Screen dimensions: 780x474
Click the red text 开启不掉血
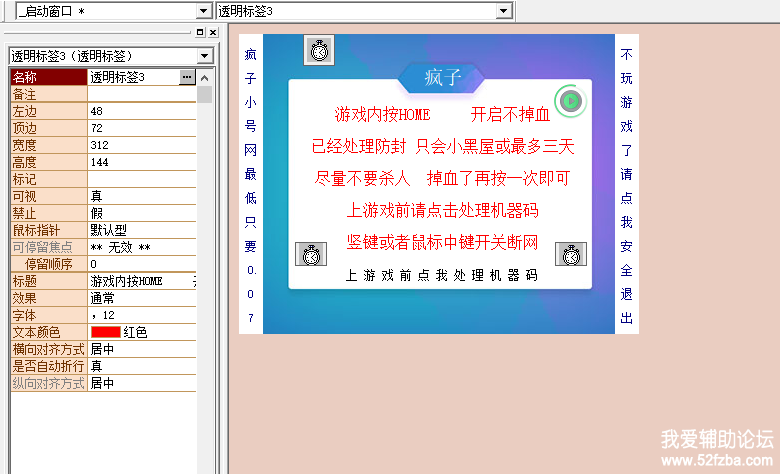tap(510, 115)
